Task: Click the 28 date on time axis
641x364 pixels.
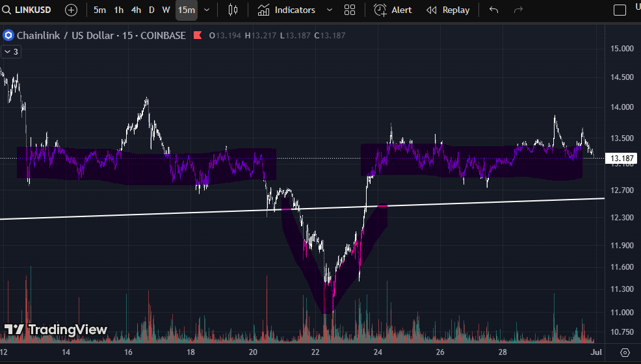Action: pyautogui.click(x=503, y=352)
